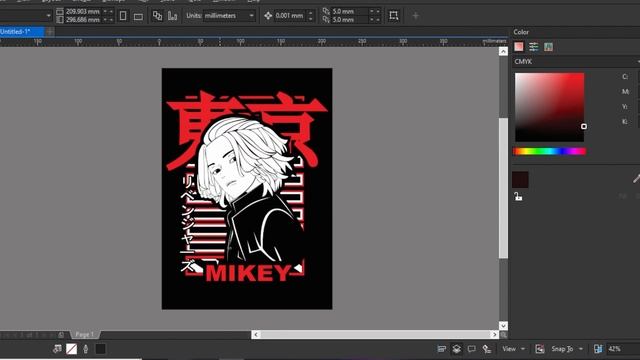Select the Page 1 tab
Image resolution: width=640 pixels, height=360 pixels.
coord(85,335)
